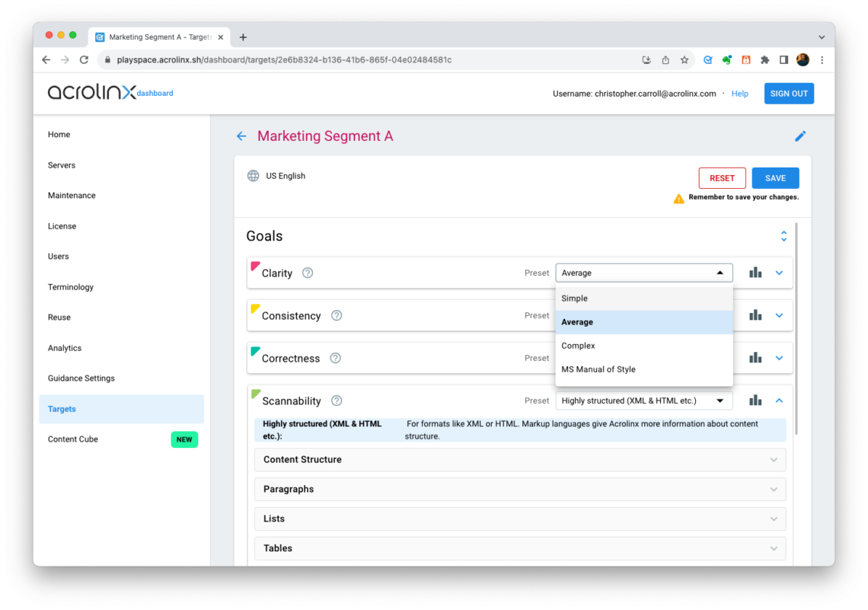Image resolution: width=868 pixels, height=610 pixels.
Task: Expand the Correctness goal chevron
Action: point(779,358)
